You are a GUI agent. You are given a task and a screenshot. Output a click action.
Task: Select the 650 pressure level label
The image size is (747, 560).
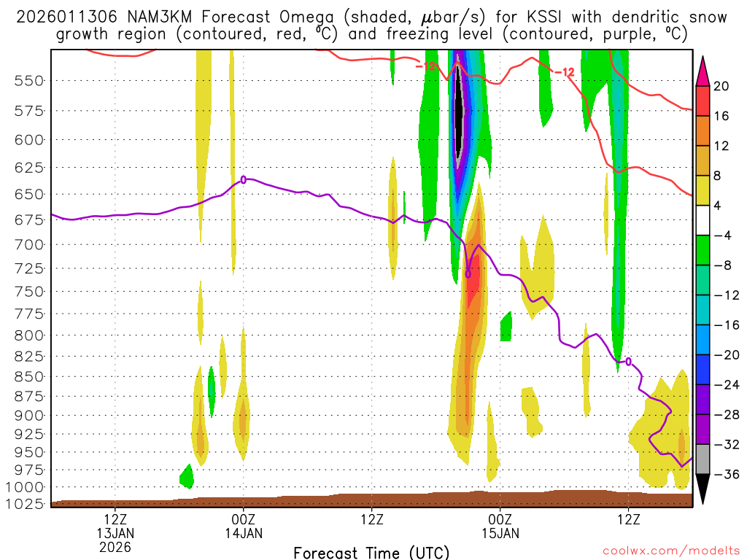tap(28, 194)
